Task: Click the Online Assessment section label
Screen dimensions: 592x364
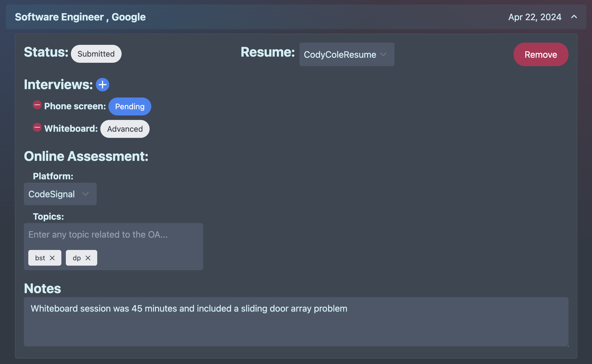Action: pyautogui.click(x=86, y=156)
